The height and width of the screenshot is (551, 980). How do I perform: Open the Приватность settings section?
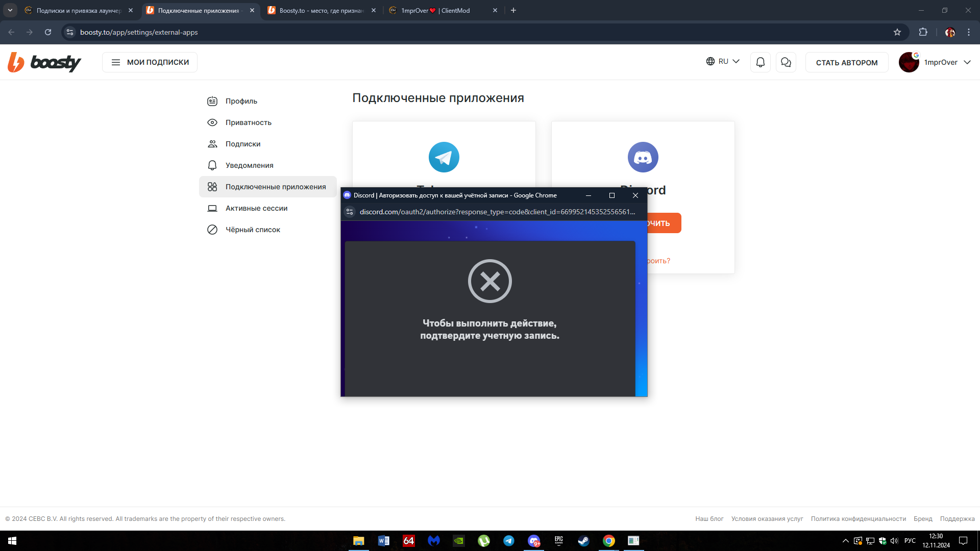248,122
